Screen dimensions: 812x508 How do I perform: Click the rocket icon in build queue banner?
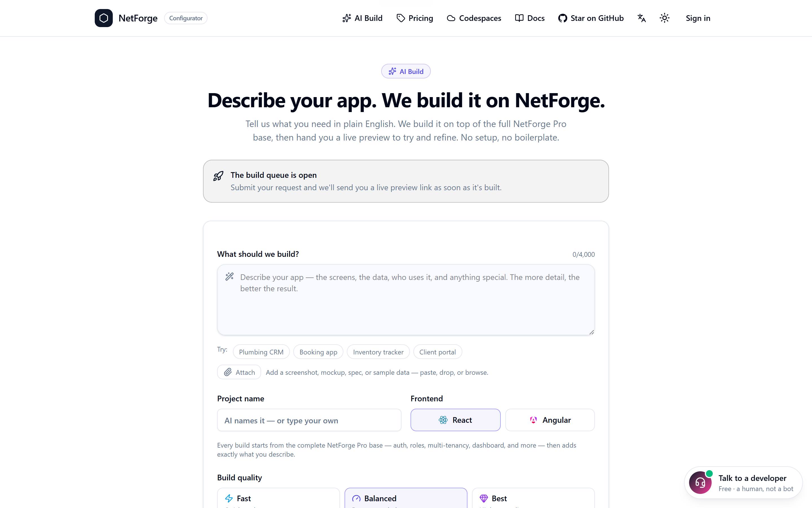coord(219,176)
